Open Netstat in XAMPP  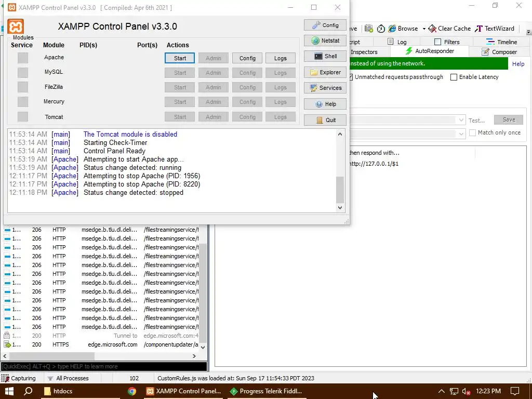(x=325, y=41)
